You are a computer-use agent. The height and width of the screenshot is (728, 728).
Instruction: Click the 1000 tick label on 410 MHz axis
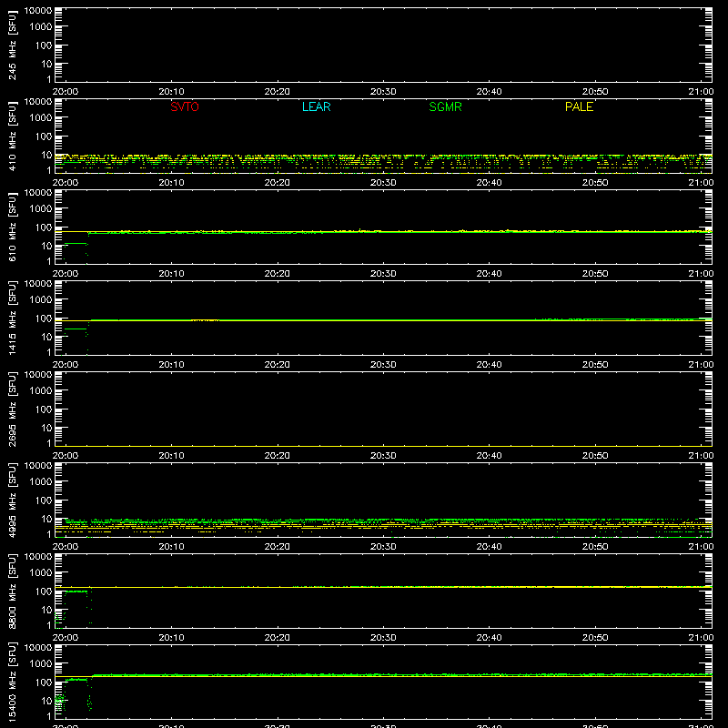41,118
